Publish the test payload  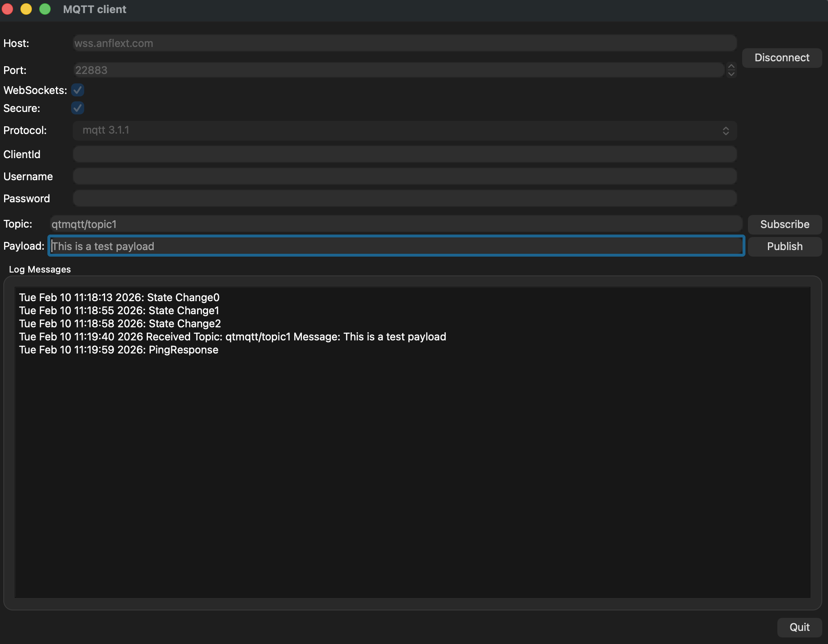pos(784,246)
